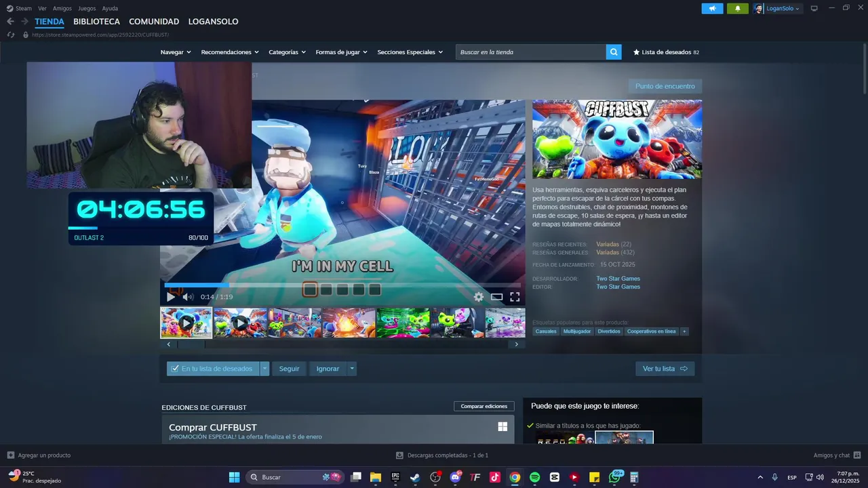Expand more tags with the plus button

click(684, 331)
